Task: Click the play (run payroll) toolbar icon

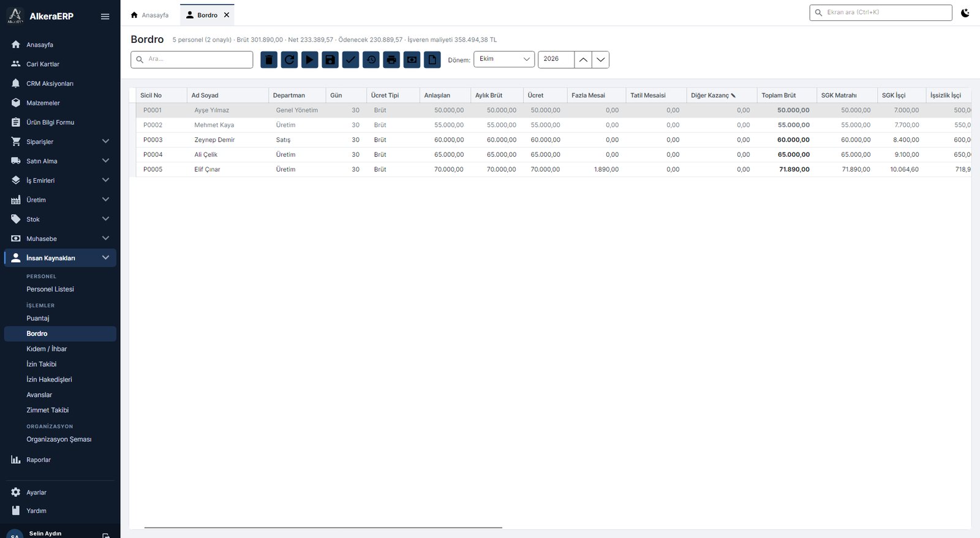Action: (310, 59)
